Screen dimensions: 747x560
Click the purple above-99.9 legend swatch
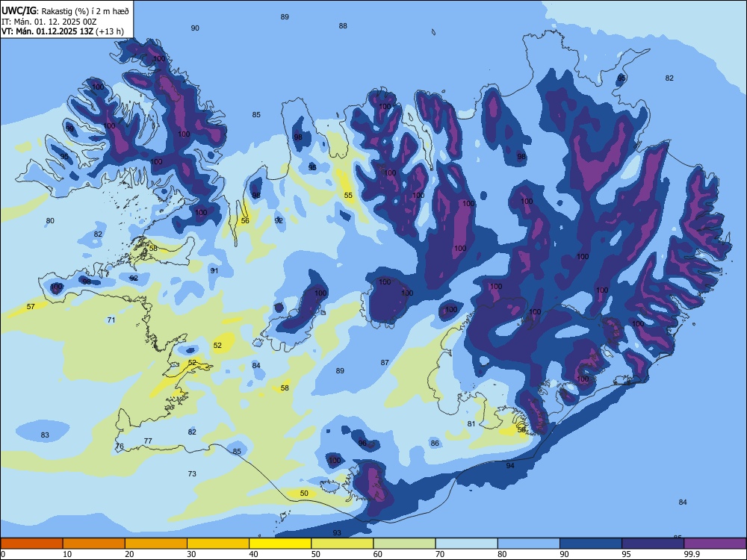pos(716,544)
